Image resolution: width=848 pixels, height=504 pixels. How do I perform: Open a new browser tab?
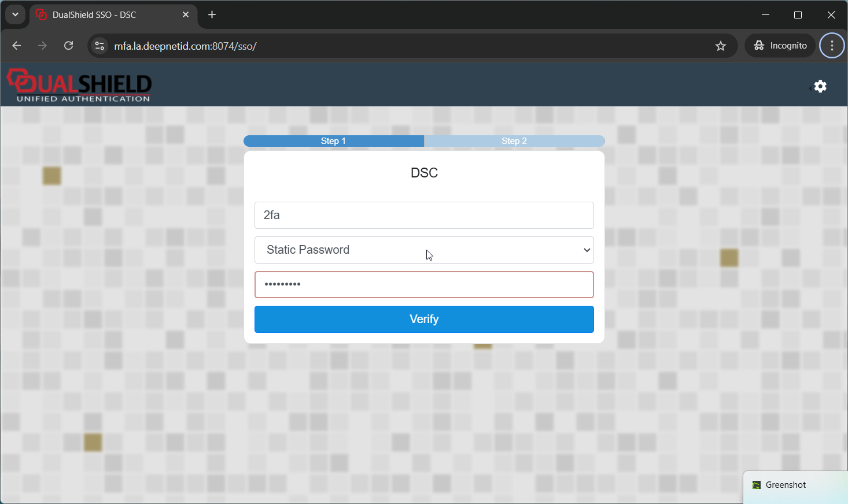coord(212,15)
